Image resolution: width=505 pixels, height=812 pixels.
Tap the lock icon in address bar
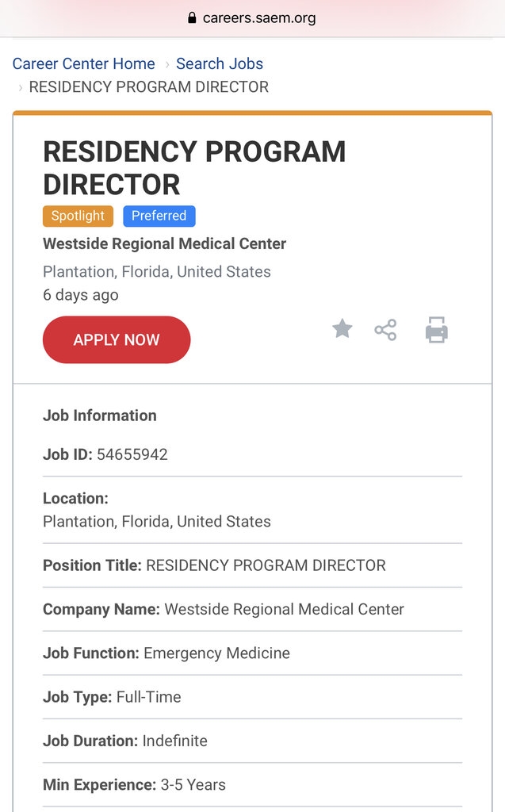coord(192,18)
